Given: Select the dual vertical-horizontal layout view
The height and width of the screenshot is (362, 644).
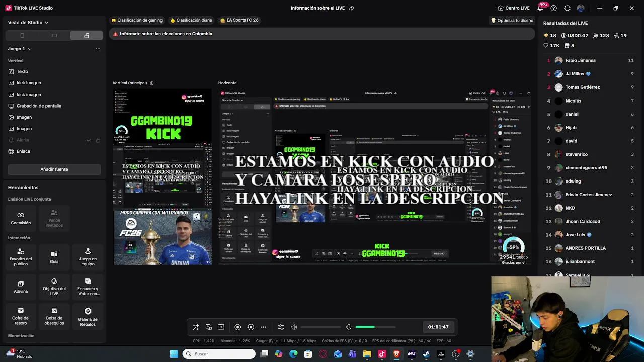Looking at the screenshot, I should click(87, 36).
